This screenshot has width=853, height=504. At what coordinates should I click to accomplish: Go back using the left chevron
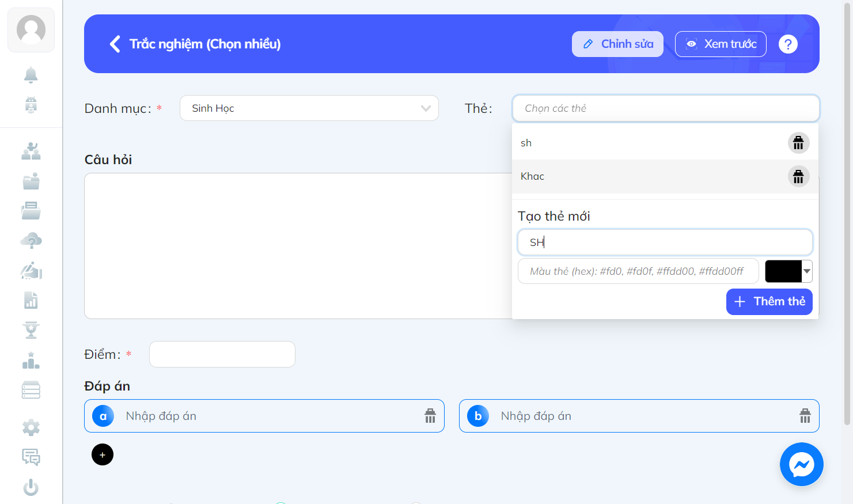pos(115,44)
